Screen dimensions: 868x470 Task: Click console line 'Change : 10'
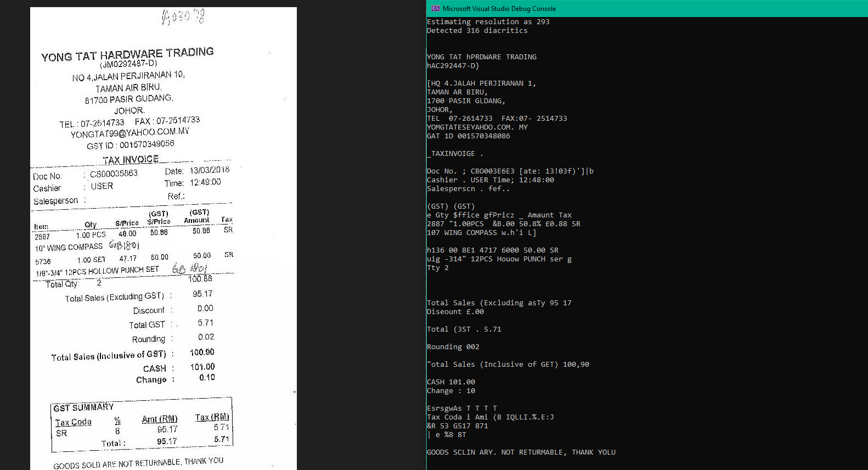click(x=450, y=391)
